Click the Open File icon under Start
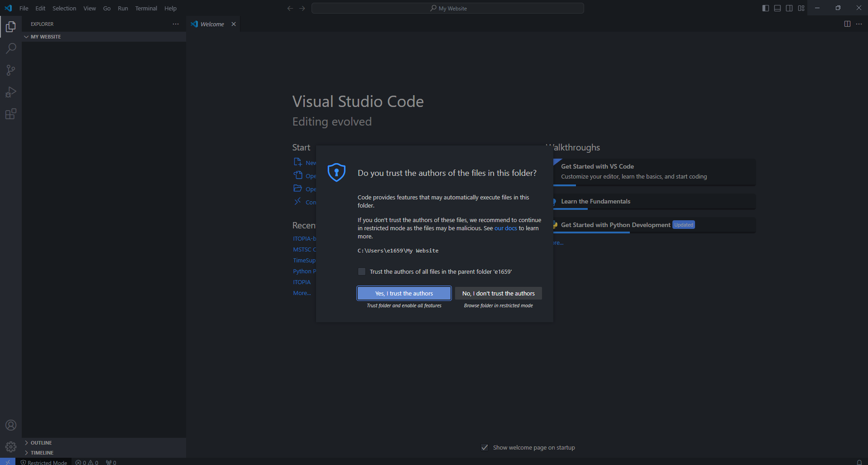The image size is (868, 465). click(297, 175)
